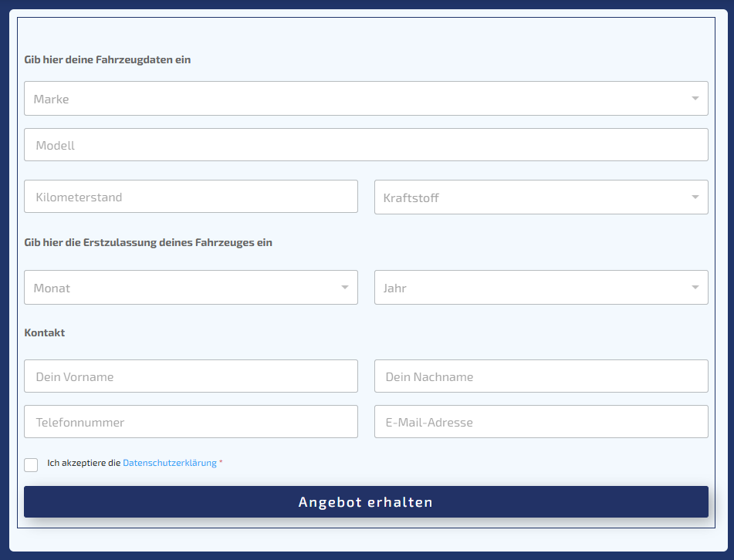Click the Fahrzeugdaten section heading text
This screenshot has height=560, width=734.
point(107,59)
